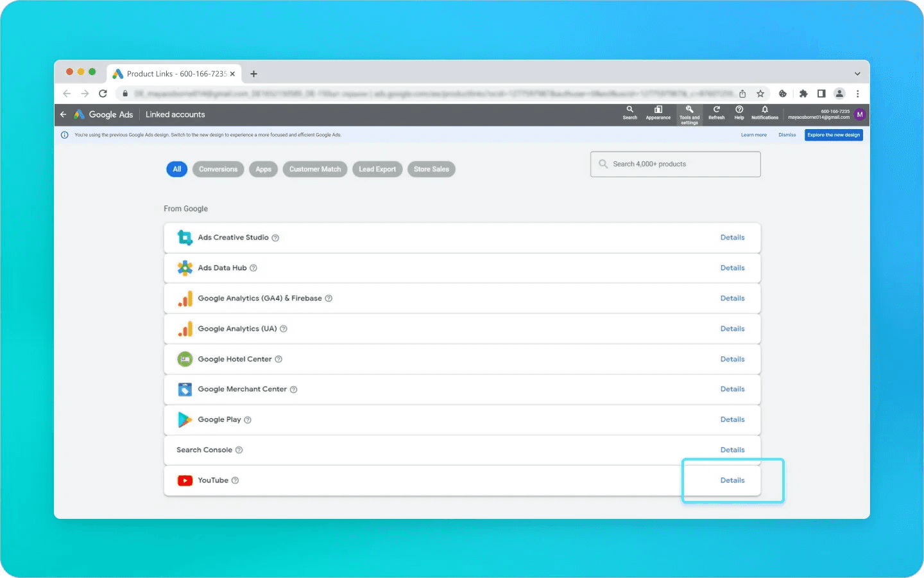Open Details for Google Hotel Center
Screen dimensions: 924x578
pyautogui.click(x=732, y=359)
